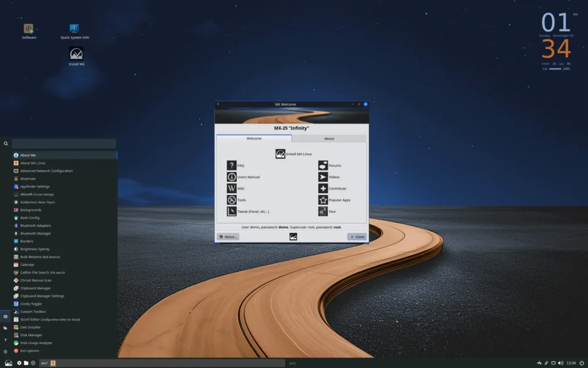Open the Users Manual icon

[x=231, y=177]
